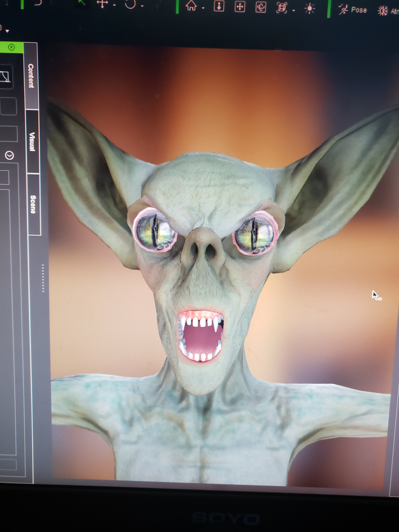Select the camera orbit rotate icon
This screenshot has height=532, width=399.
click(261, 8)
